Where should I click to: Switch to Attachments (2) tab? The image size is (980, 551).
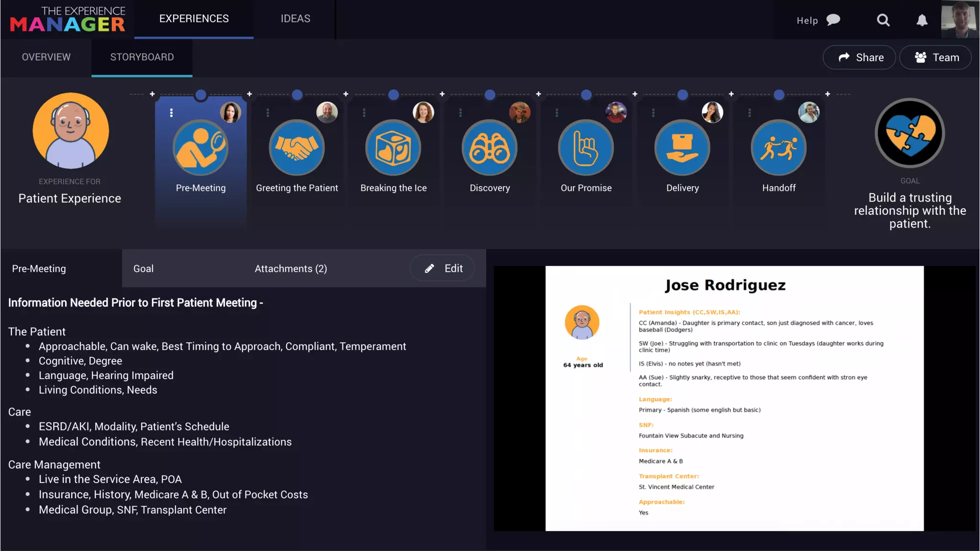[290, 269]
